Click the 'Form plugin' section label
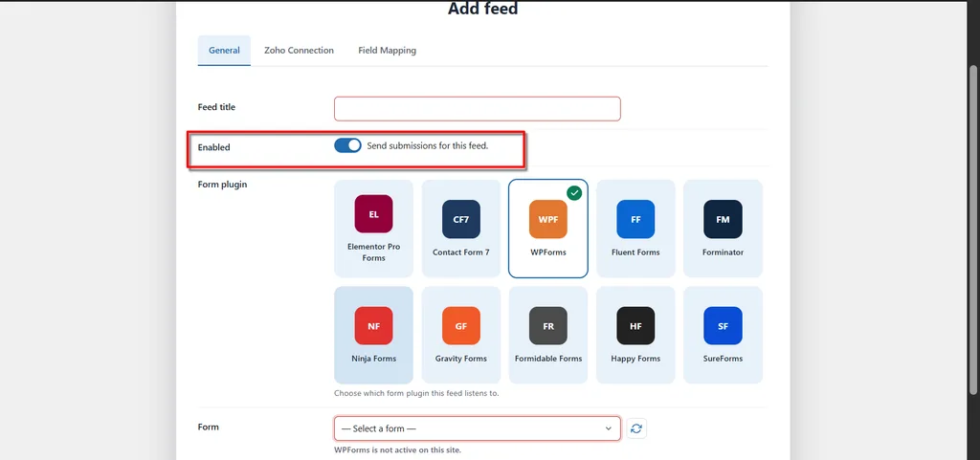980x460 pixels. tap(222, 185)
